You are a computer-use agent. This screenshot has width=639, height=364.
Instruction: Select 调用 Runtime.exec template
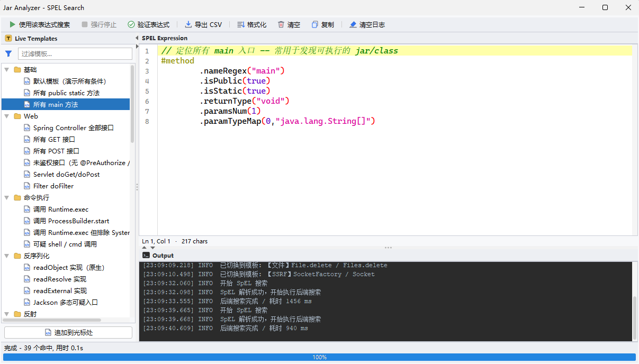[x=61, y=209]
